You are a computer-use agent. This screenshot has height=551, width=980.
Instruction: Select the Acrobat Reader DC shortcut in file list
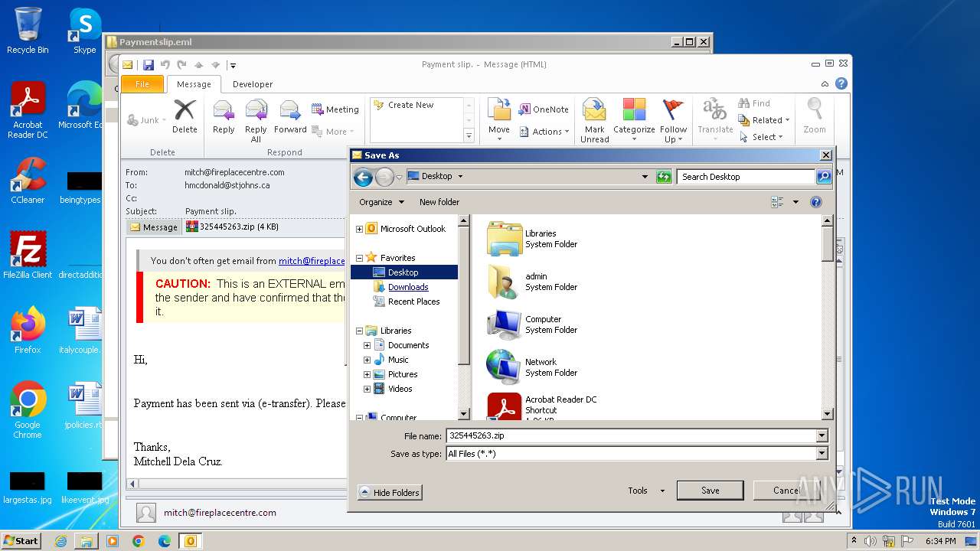[x=542, y=406]
